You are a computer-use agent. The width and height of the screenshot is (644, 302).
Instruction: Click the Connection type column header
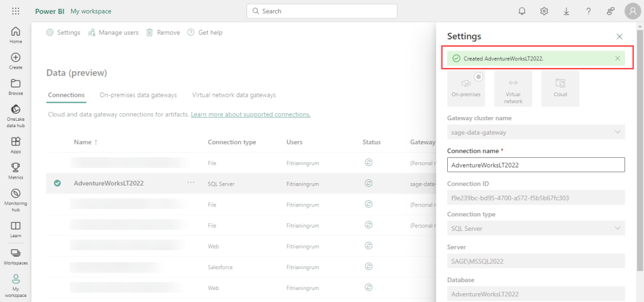pos(231,142)
